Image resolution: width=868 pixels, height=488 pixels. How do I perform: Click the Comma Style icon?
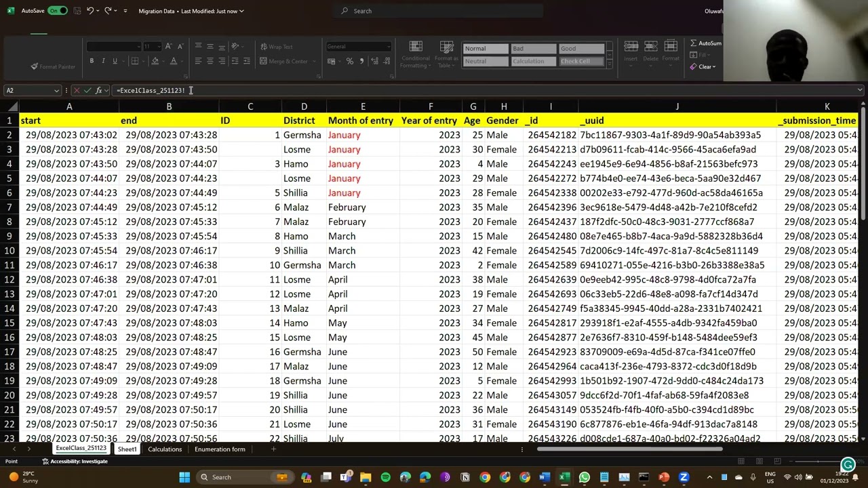click(361, 61)
